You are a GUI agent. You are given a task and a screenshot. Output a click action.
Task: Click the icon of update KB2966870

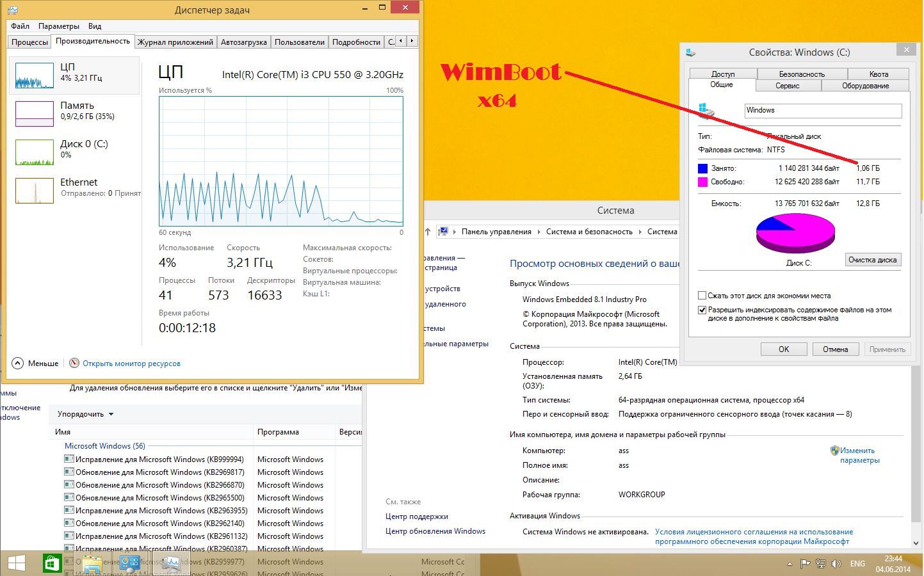click(69, 484)
